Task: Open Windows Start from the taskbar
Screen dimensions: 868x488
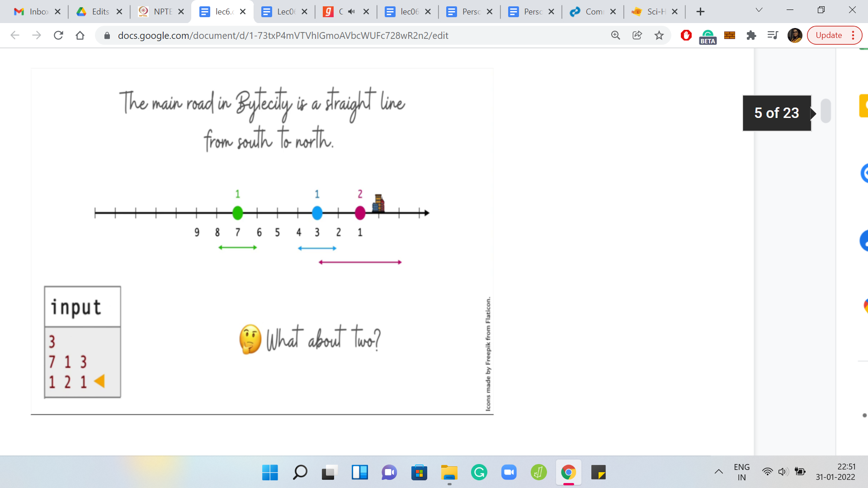Action: (270, 473)
